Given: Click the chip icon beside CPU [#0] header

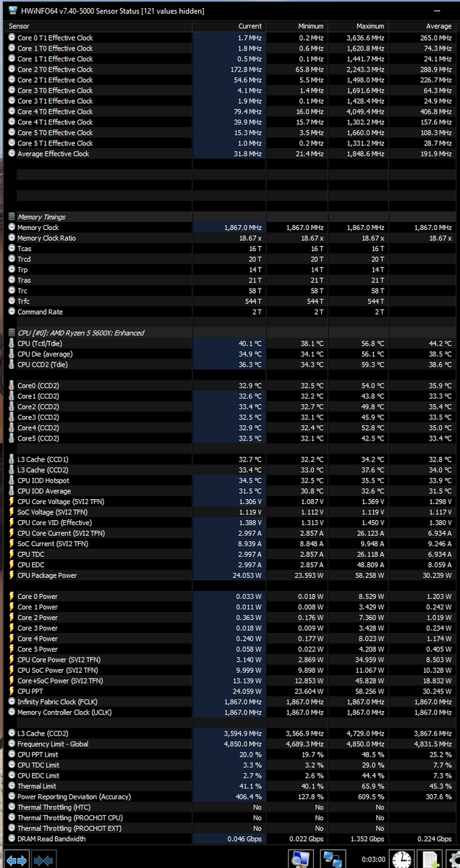Looking at the screenshot, I should pos(12,333).
